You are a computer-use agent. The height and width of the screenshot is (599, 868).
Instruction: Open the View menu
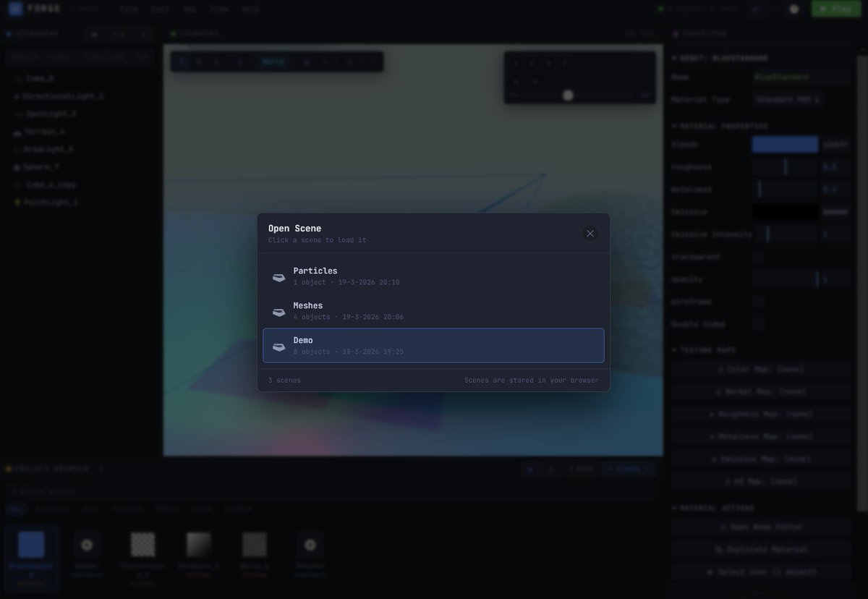pyautogui.click(x=218, y=9)
